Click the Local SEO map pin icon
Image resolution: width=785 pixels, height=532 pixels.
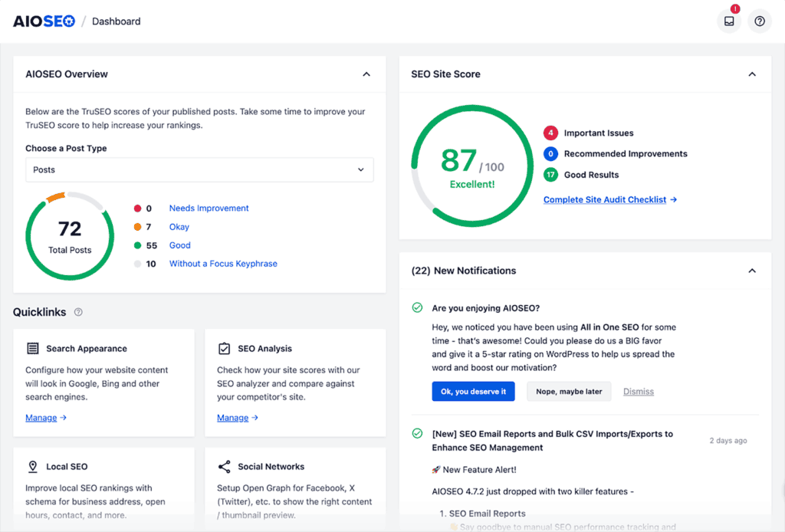pyautogui.click(x=33, y=467)
